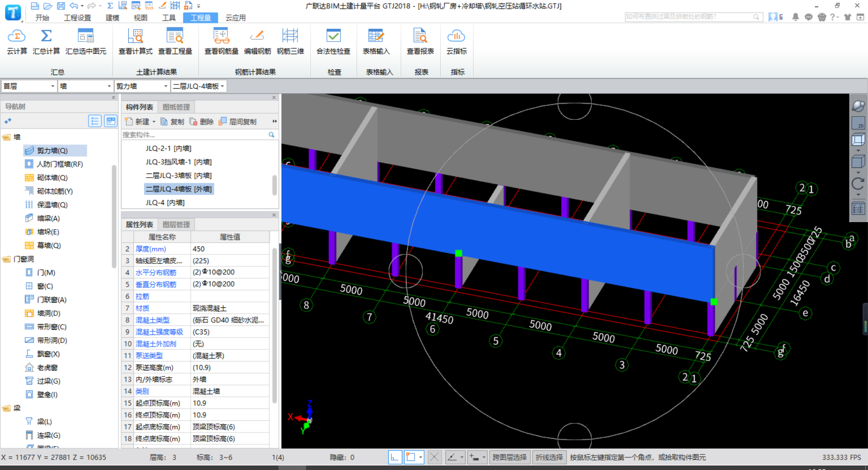This screenshot has width=868, height=470.
Task: Collapse the 梁 folder in navigation tree
Action: (x=7, y=408)
